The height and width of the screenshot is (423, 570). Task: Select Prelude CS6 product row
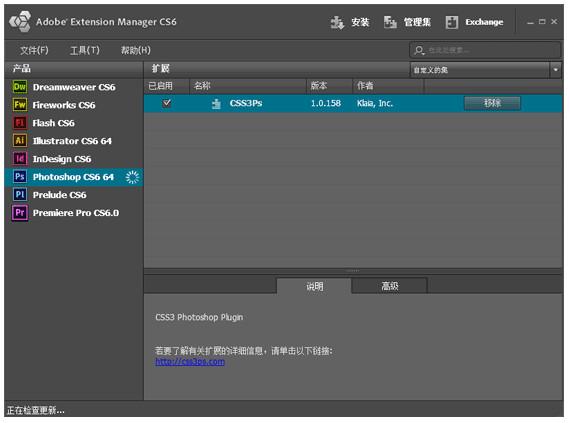click(x=74, y=195)
